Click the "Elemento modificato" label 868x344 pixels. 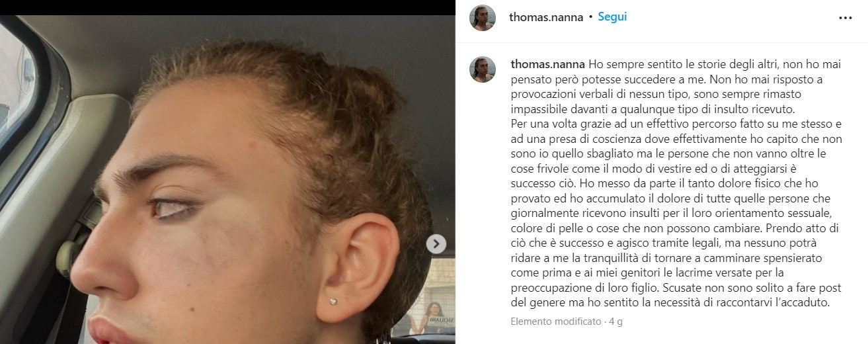click(x=555, y=322)
